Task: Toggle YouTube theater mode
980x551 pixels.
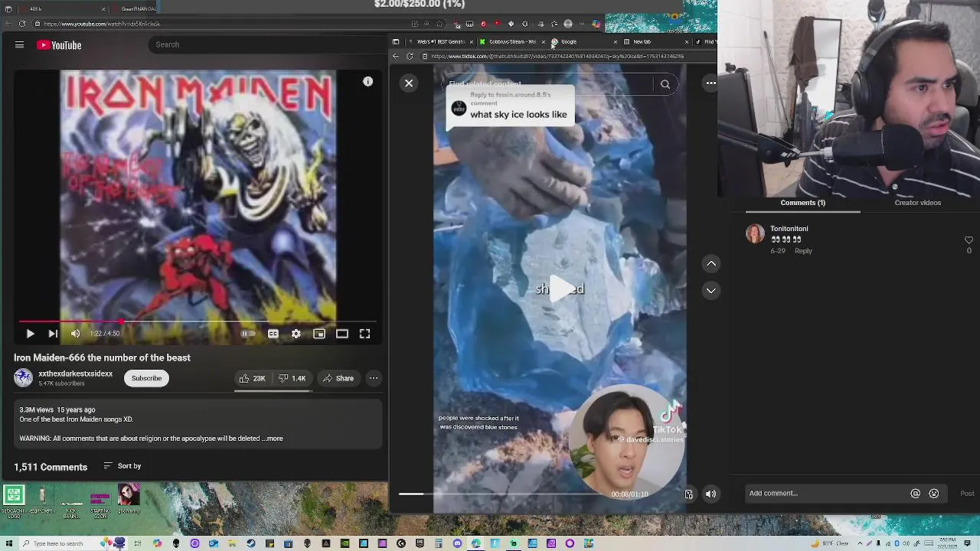Action: [342, 334]
